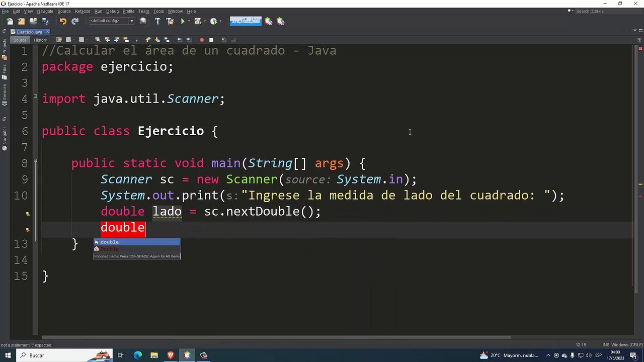Open Microsoft Edge from taskbar

(137, 355)
